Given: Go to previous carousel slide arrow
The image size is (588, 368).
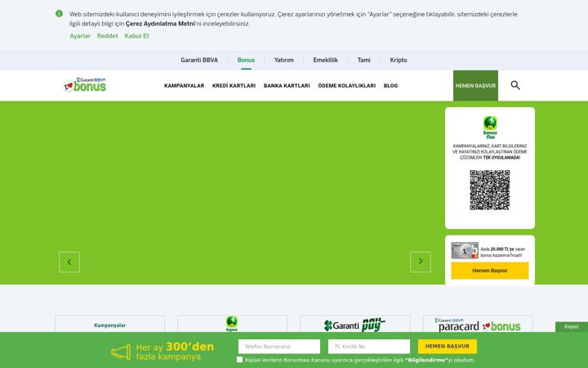Looking at the screenshot, I should coord(69,263).
